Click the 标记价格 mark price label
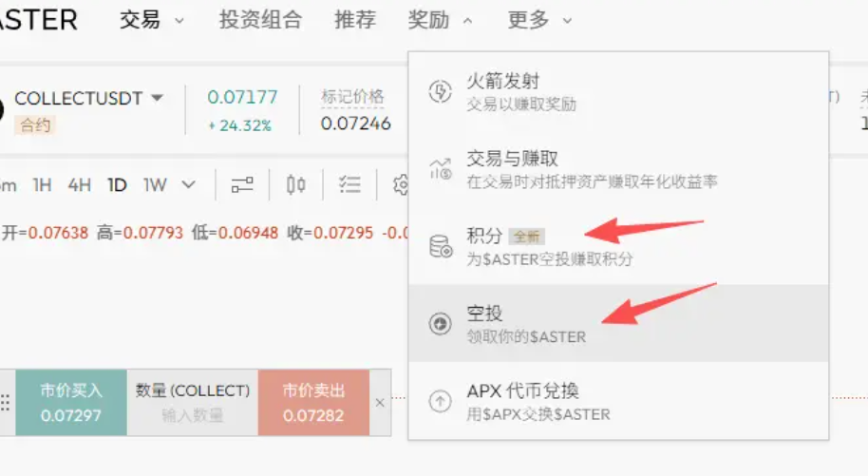The height and width of the screenshot is (476, 868). [352, 96]
